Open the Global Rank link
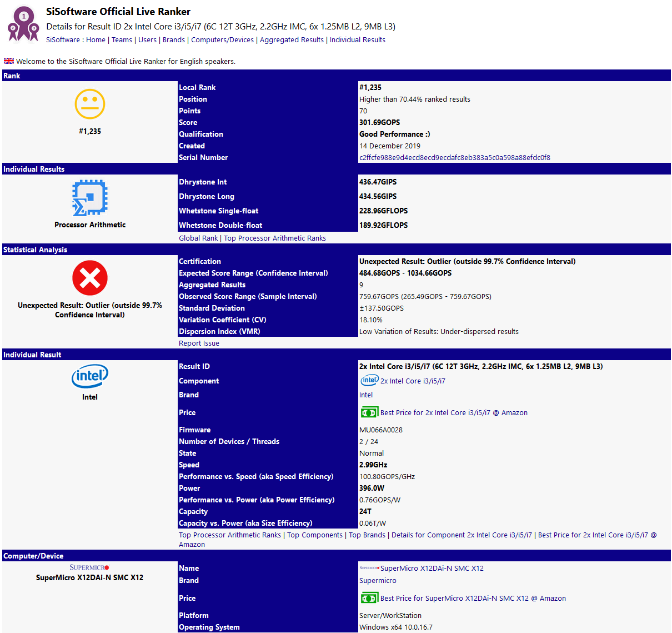 pos(198,238)
